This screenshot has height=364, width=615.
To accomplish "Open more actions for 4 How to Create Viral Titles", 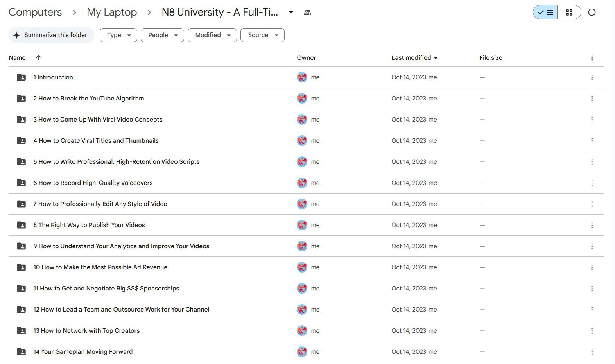I will point(592,141).
